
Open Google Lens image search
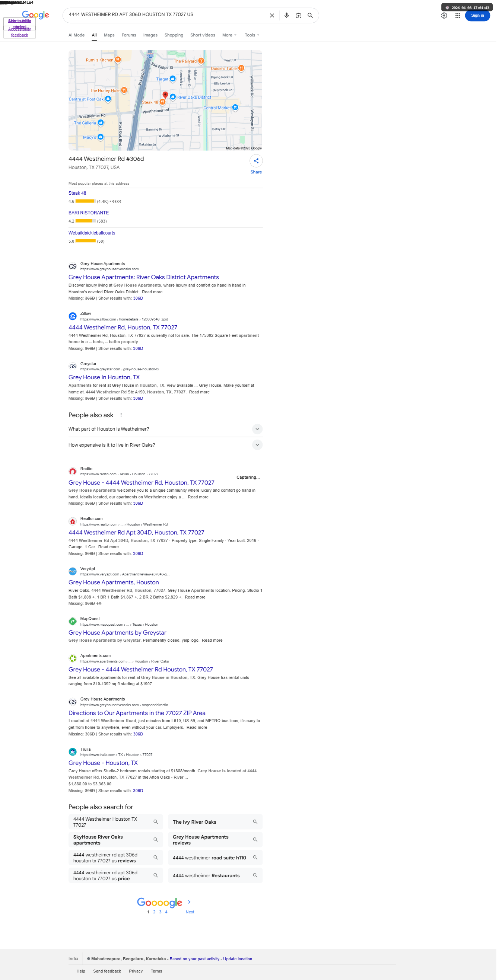(x=298, y=16)
